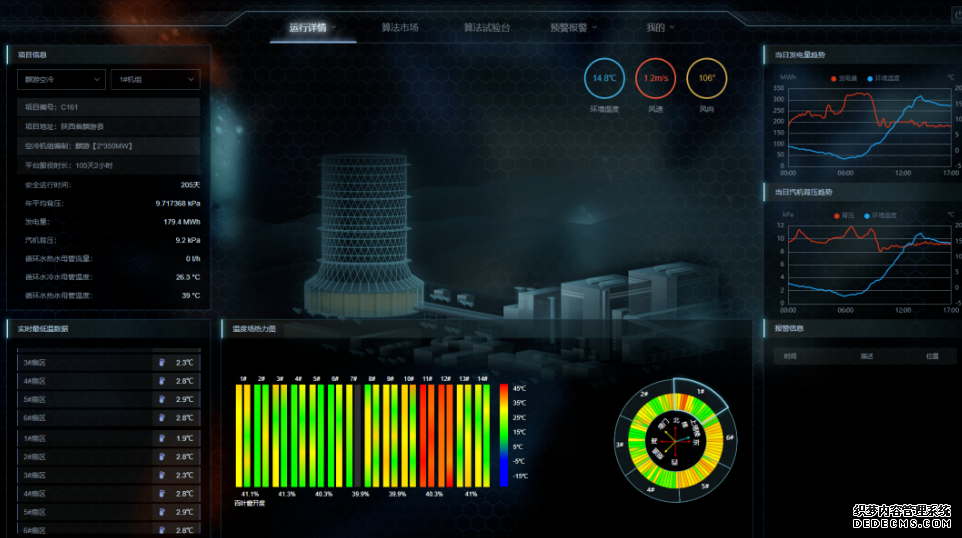Click the 106° wind direction gauge
This screenshot has width=962, height=538.
coord(706,78)
